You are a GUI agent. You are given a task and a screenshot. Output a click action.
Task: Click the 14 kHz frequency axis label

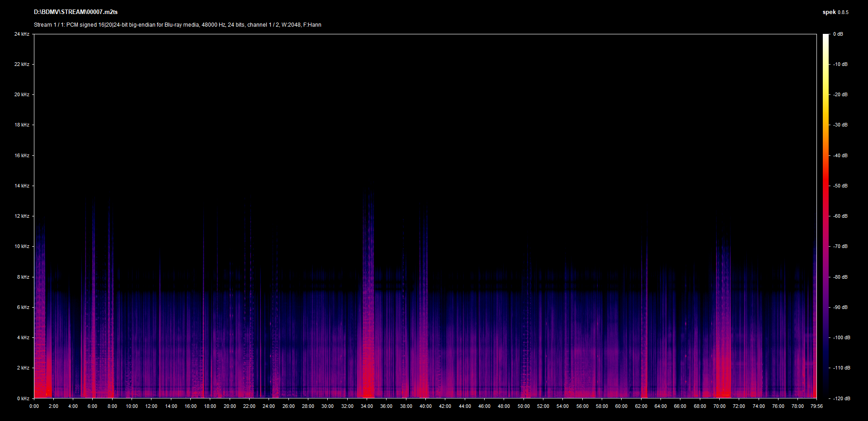point(22,186)
